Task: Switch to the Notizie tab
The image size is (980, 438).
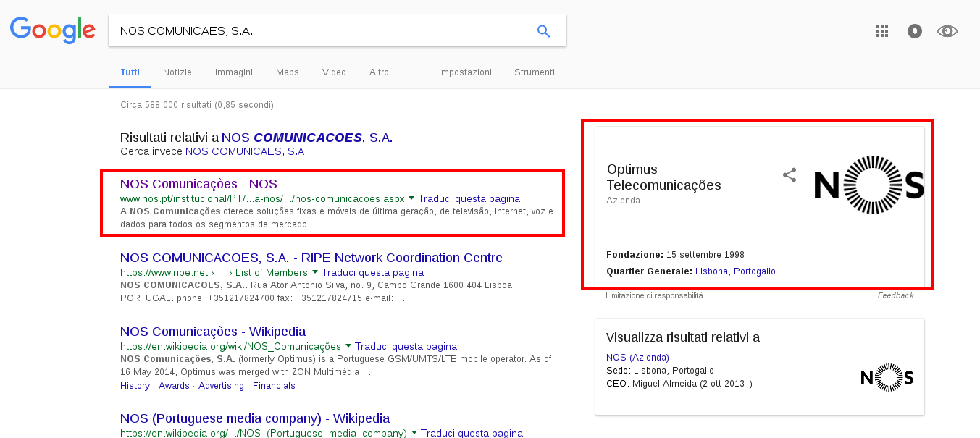Action: (x=177, y=72)
